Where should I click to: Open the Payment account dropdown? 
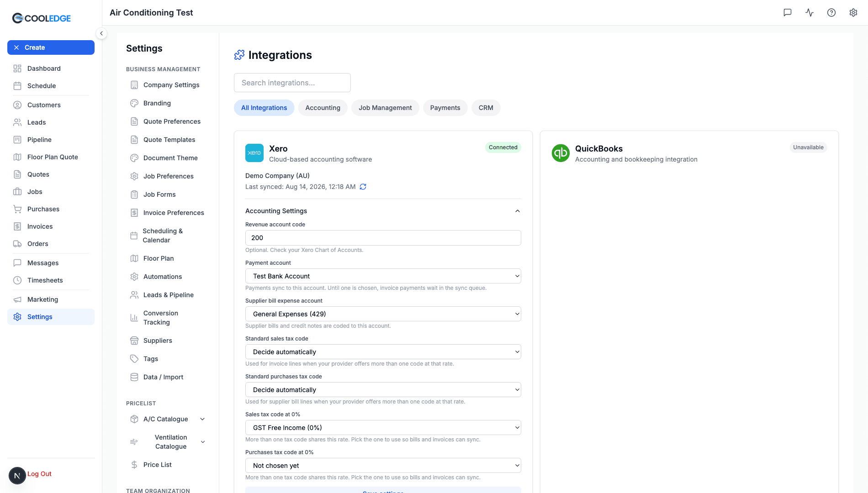pyautogui.click(x=383, y=276)
